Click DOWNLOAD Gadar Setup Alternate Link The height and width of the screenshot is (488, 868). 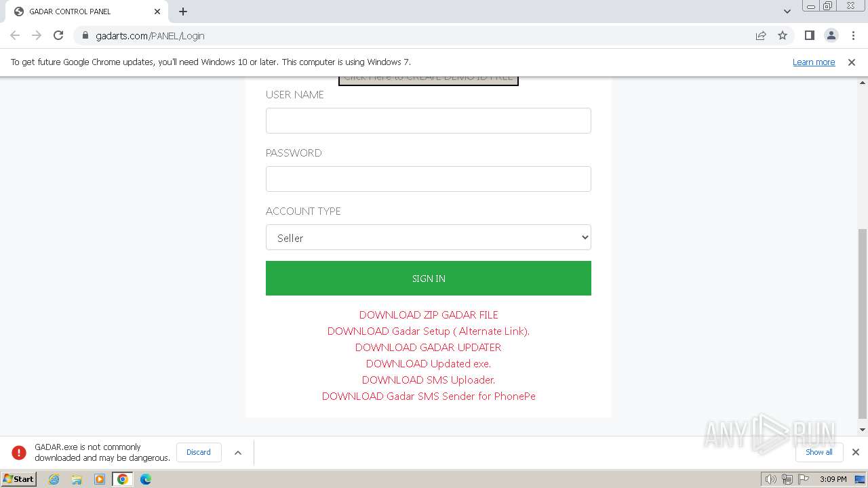(x=429, y=331)
